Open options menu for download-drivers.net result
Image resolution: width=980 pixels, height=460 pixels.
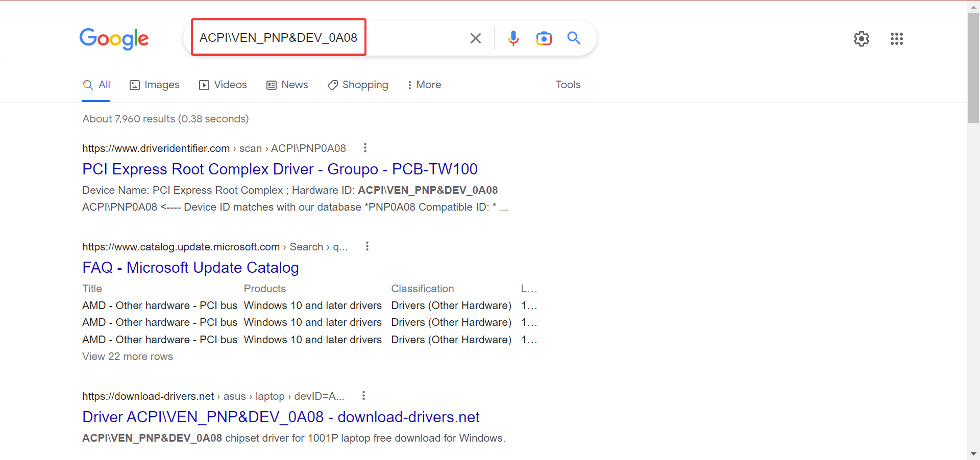click(363, 396)
